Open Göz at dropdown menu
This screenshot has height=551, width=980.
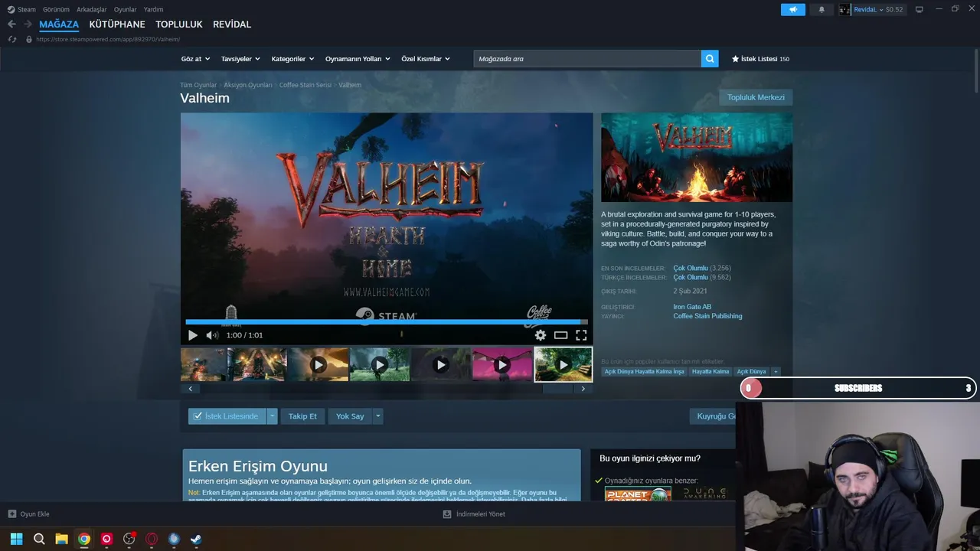[195, 59]
